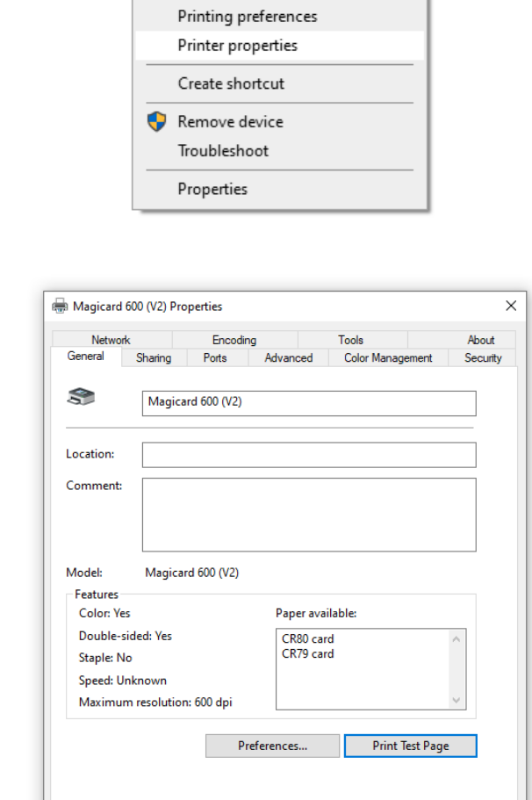This screenshot has height=800, width=532.
Task: Select Create shortcut menu entry
Action: [x=279, y=83]
